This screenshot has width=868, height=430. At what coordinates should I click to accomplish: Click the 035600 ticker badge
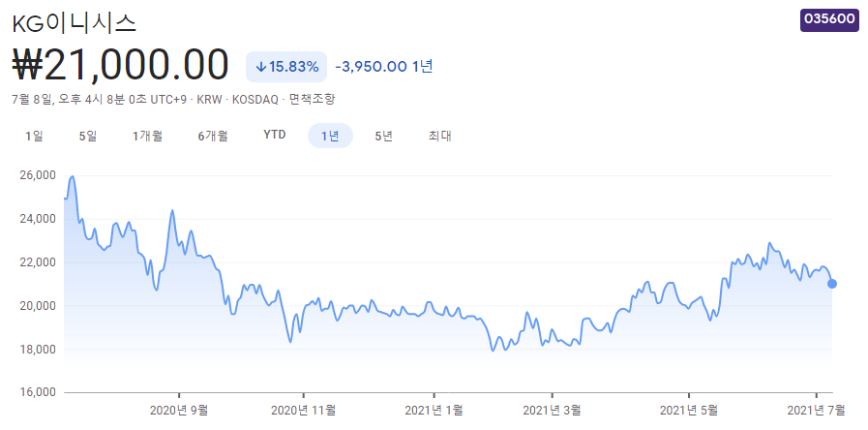coord(829,18)
